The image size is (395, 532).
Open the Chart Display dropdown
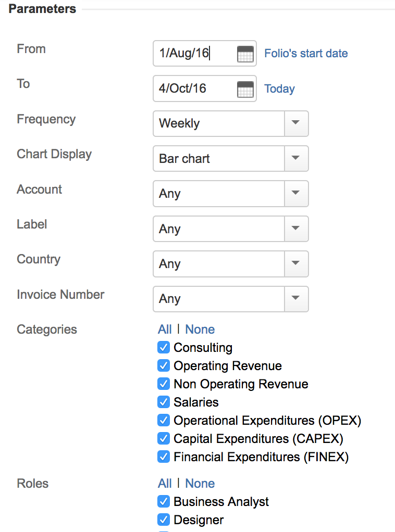(296, 159)
